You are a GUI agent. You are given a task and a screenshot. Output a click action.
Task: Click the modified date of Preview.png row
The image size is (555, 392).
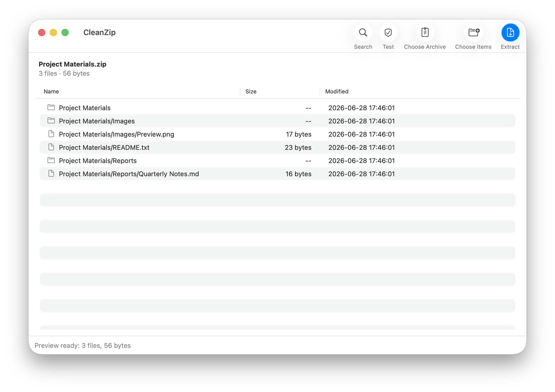point(362,134)
